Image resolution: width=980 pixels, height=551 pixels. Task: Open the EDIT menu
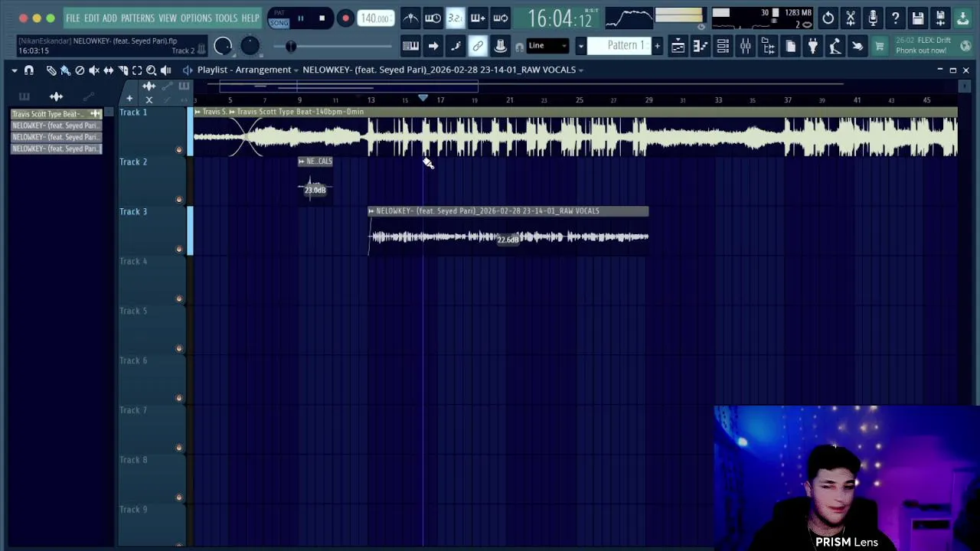click(92, 18)
